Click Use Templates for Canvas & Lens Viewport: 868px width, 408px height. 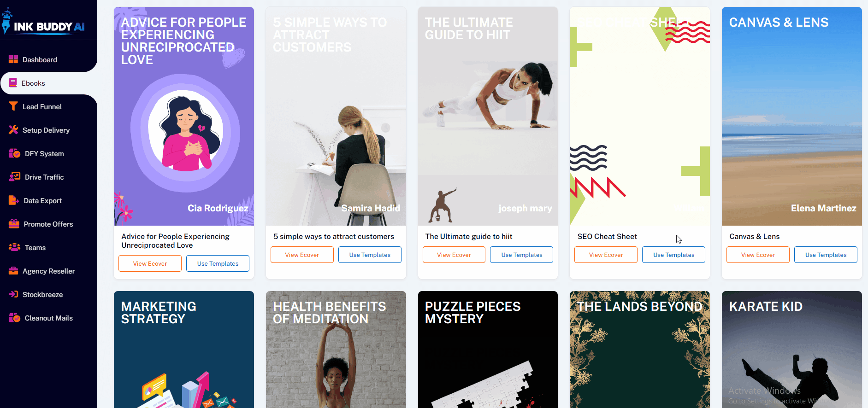click(826, 255)
